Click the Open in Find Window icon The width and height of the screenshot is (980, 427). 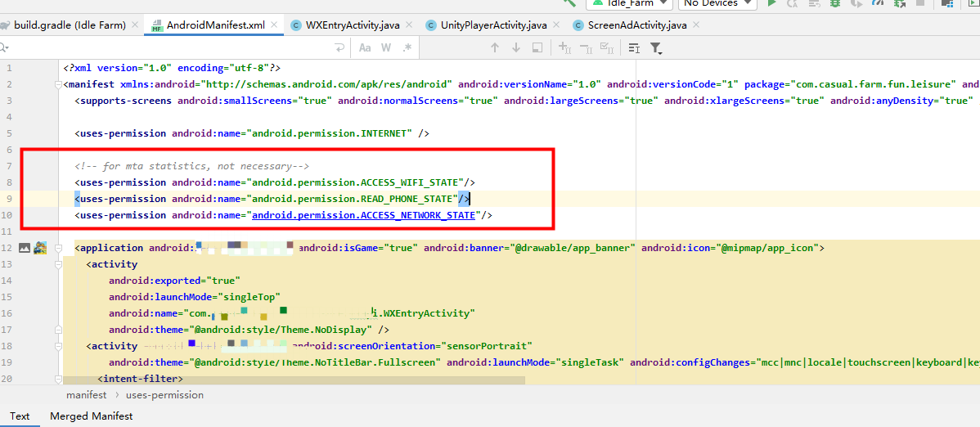click(537, 47)
